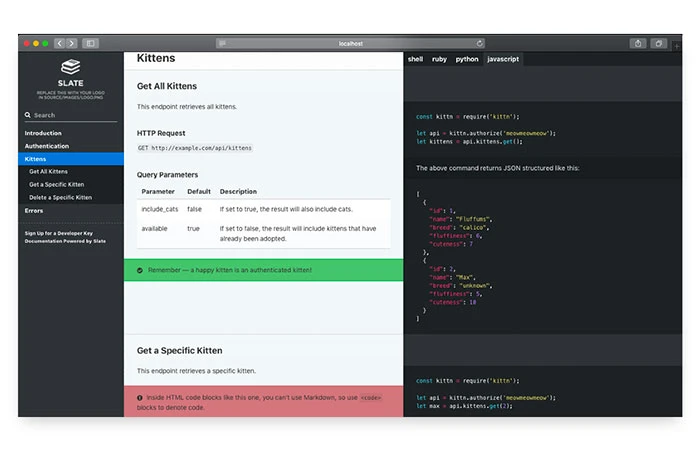Image resolution: width=700 pixels, height=470 pixels.
Task: Type in the sidebar Search field
Action: pos(75,115)
